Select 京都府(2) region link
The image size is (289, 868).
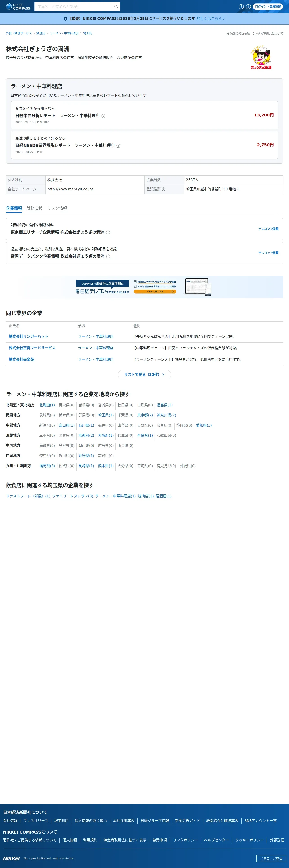click(x=86, y=435)
